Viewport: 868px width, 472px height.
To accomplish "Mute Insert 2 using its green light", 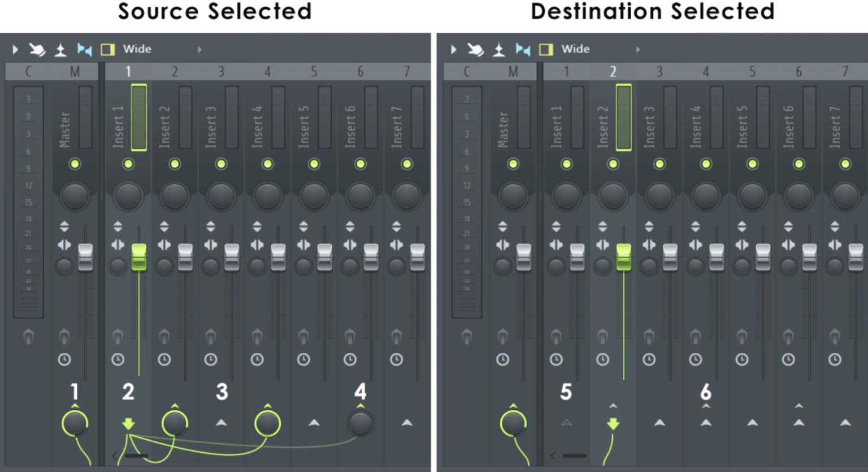I will point(175,164).
